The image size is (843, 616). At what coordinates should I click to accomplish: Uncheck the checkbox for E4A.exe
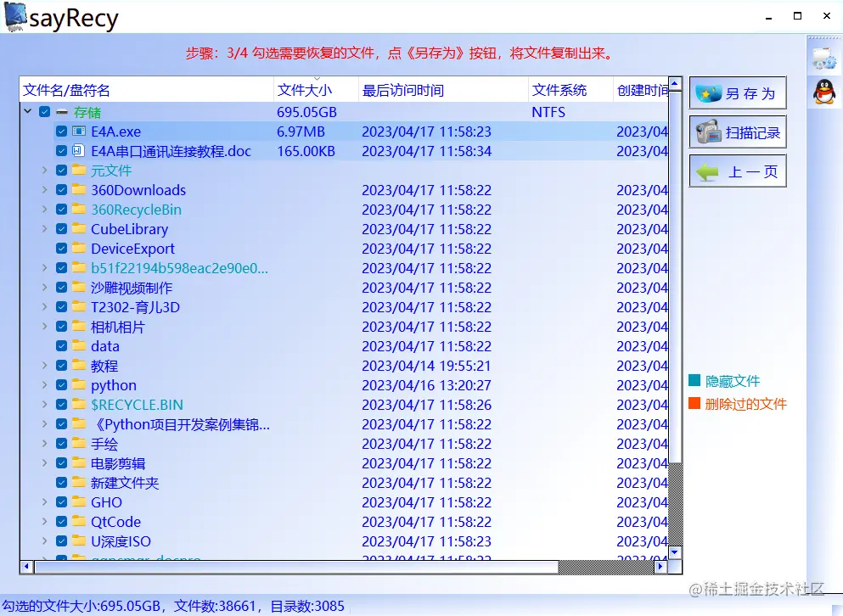click(61, 132)
